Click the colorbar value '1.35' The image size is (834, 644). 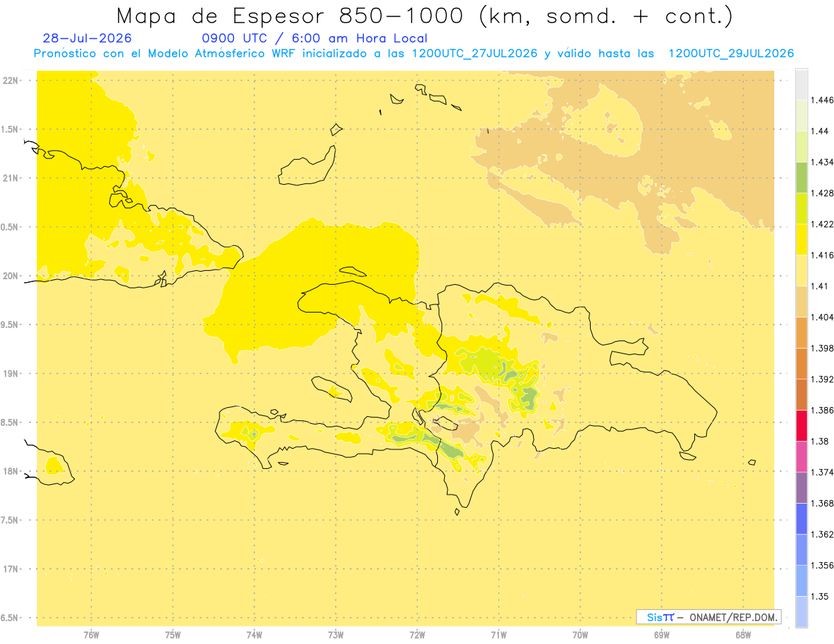(x=819, y=596)
